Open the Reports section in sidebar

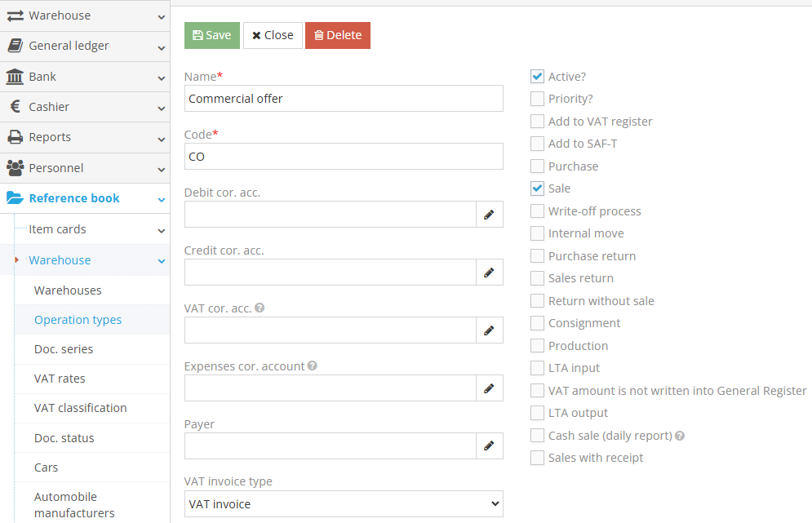(x=85, y=137)
